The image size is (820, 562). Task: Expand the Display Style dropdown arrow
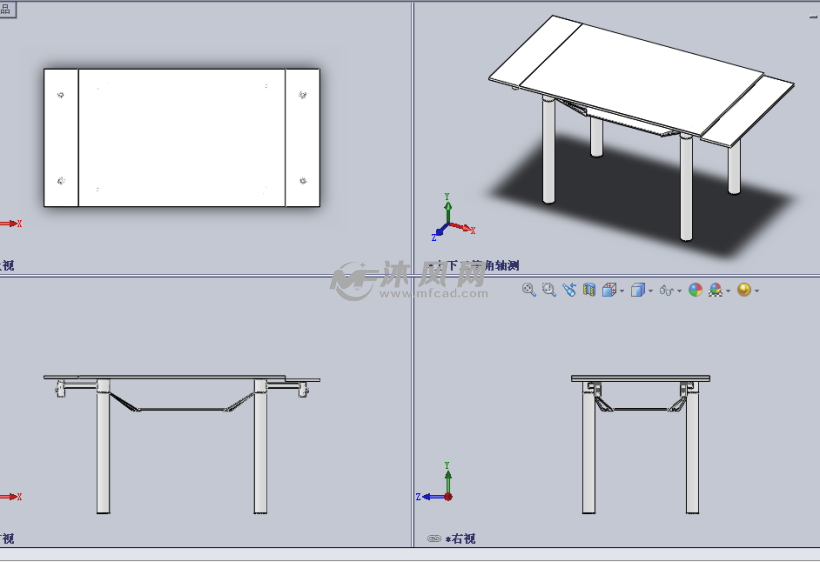click(650, 291)
